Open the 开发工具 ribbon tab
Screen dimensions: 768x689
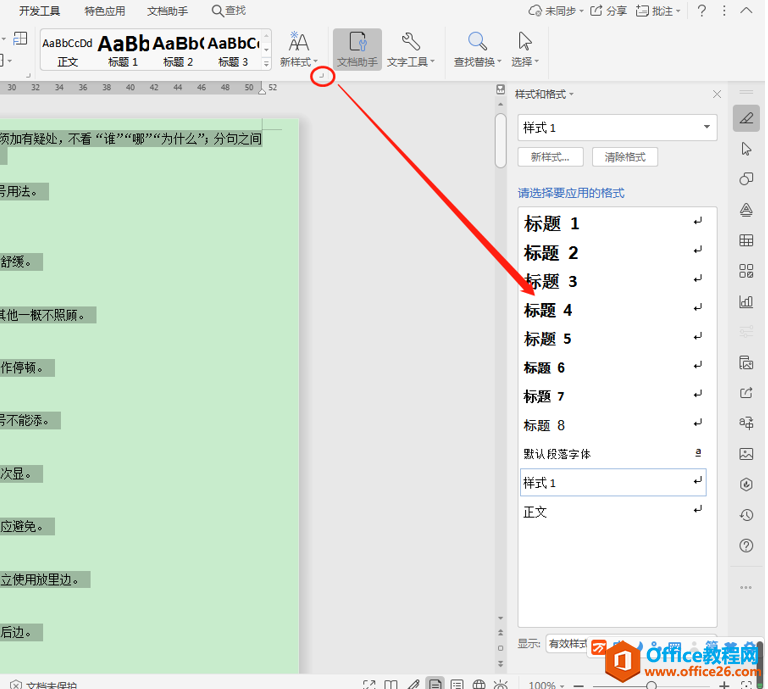click(39, 11)
